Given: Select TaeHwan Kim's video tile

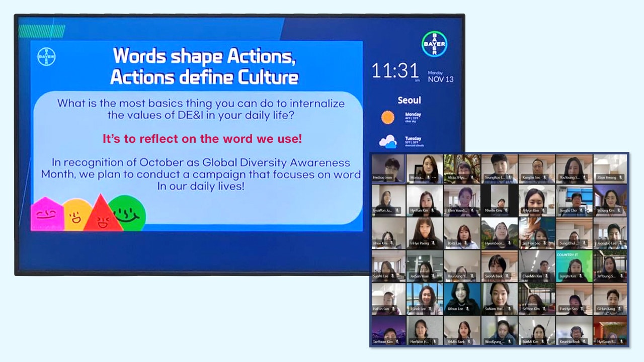Looking at the screenshot, I should pyautogui.click(x=388, y=331).
